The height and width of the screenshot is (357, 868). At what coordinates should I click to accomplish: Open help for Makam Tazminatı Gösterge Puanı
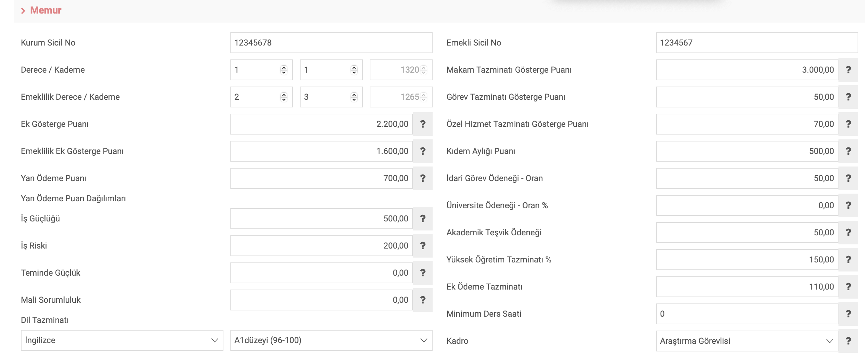point(848,70)
